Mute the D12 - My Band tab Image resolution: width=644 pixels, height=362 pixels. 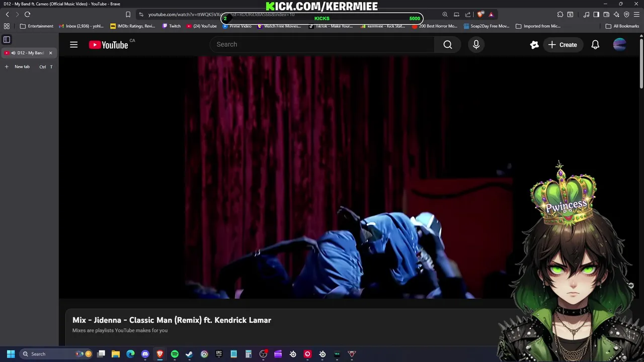(13, 53)
